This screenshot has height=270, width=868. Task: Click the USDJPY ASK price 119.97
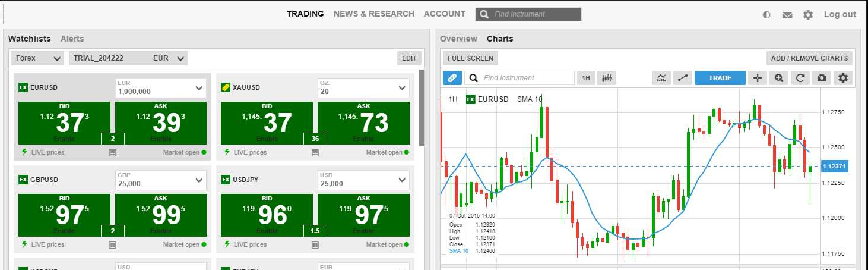363,215
